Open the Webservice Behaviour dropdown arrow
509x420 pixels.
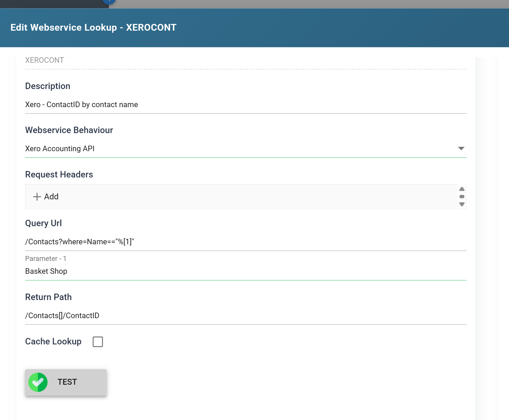461,149
